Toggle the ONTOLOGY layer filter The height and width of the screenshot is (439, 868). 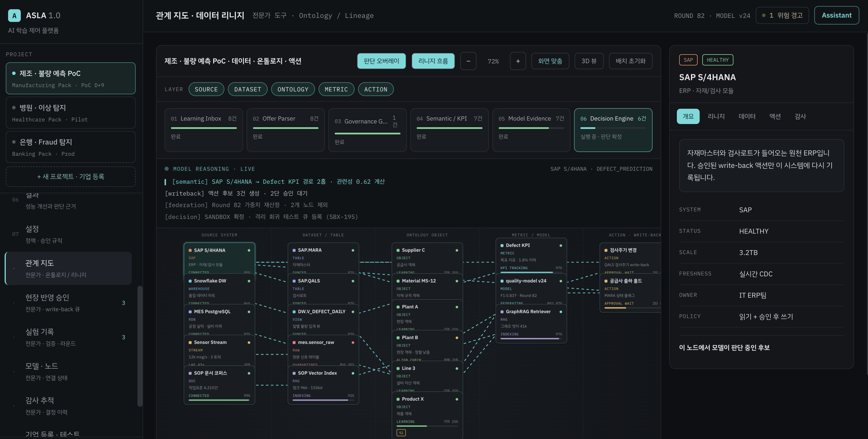pos(293,89)
